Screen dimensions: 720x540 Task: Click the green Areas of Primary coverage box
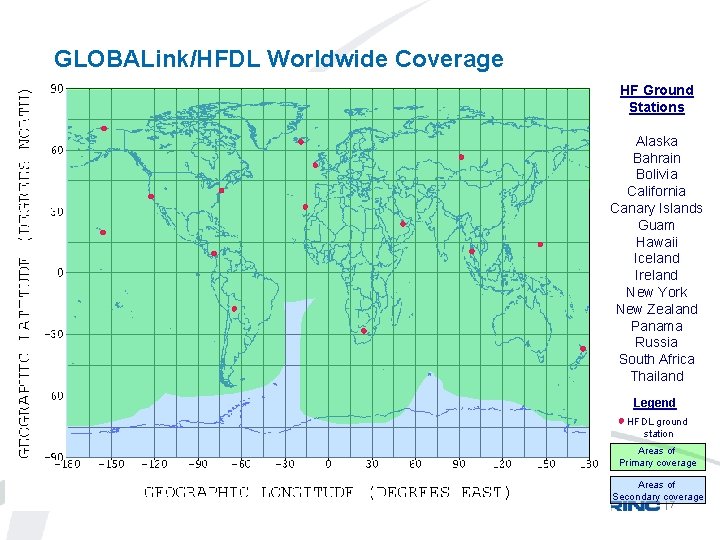tap(658, 457)
